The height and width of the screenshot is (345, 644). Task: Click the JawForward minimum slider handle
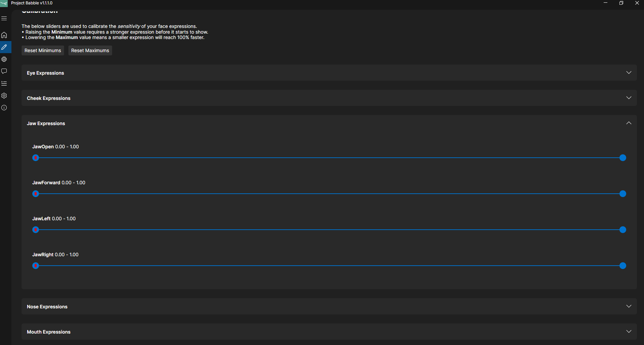pyautogui.click(x=36, y=194)
